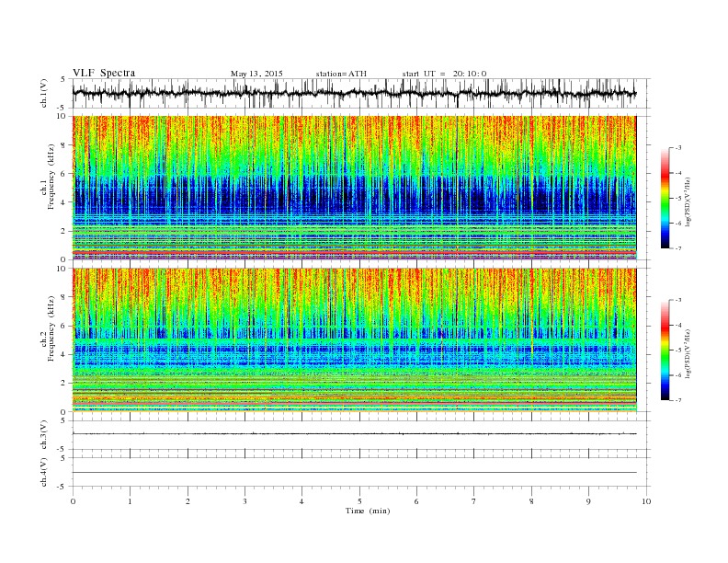Viewport: 728px width, 563px height.
Task: Click the bottom time axis tick label "1"
Action: click(x=130, y=501)
